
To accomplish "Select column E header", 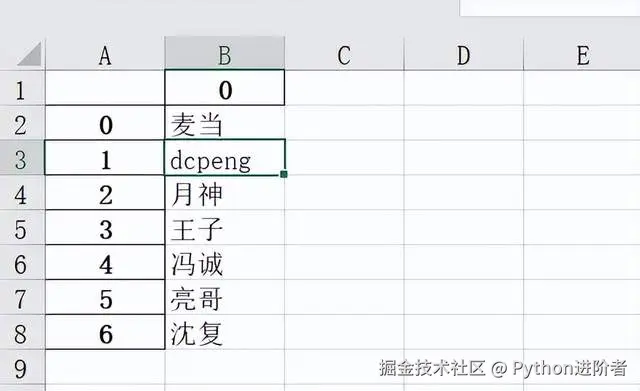I will (582, 55).
